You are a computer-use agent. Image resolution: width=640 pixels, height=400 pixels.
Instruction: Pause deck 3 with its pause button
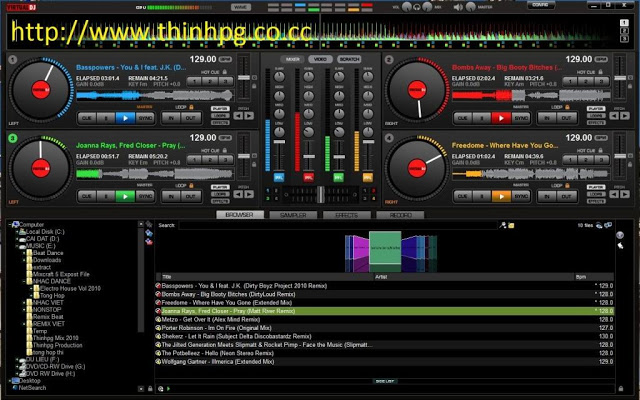tap(106, 196)
